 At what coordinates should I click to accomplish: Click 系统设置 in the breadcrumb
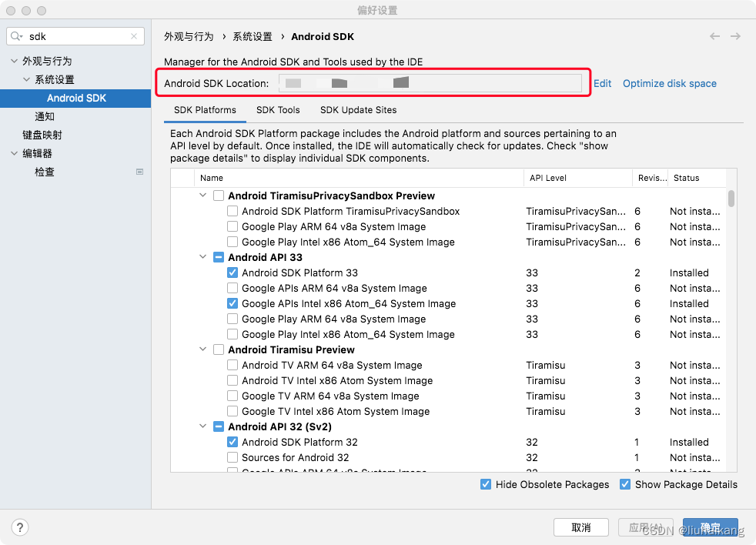[x=253, y=37]
